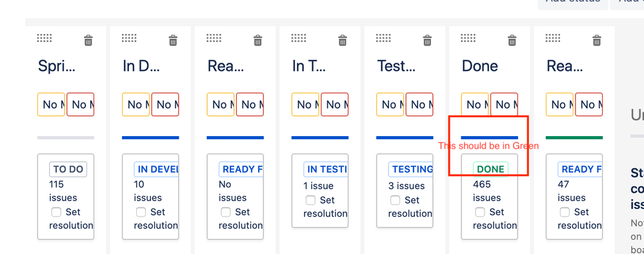This screenshot has height=254, width=644.
Task: Click the Done column title to rename
Action: pyautogui.click(x=479, y=66)
